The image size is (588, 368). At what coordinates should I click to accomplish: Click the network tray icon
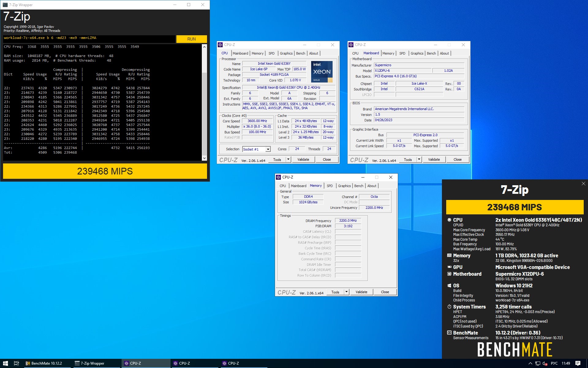pos(537,363)
